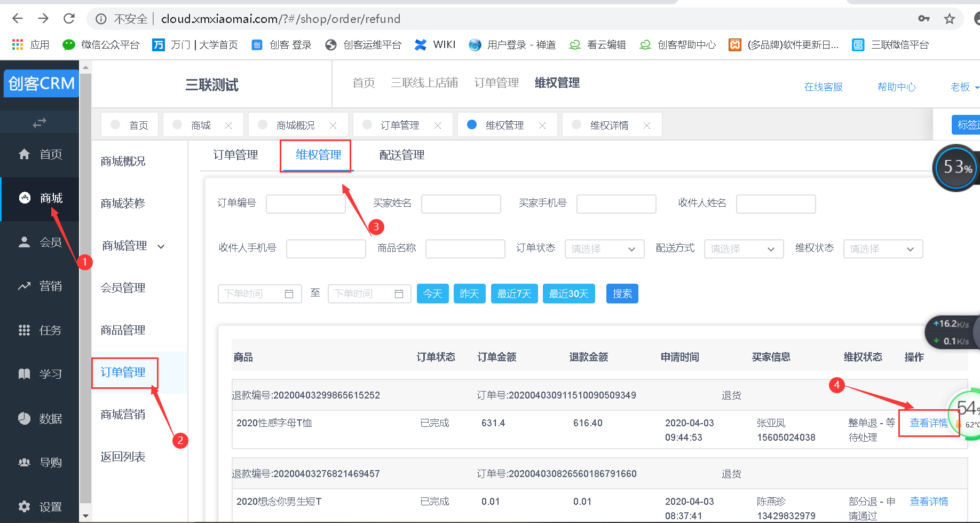Image resolution: width=980 pixels, height=523 pixels.
Task: Open the end date calendar icon
Action: point(399,294)
